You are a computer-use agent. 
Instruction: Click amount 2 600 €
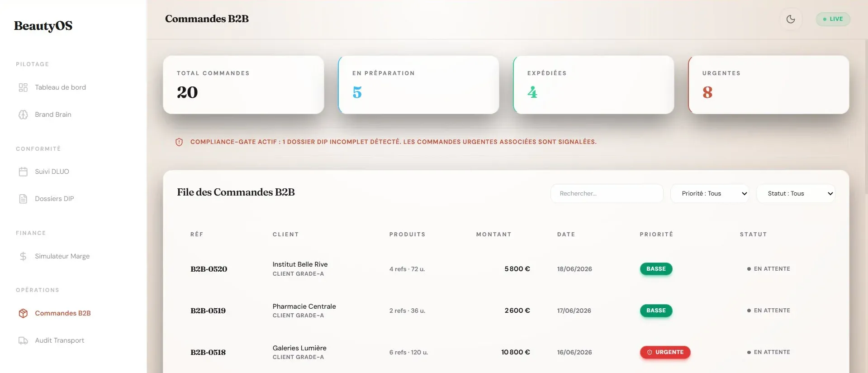click(517, 311)
